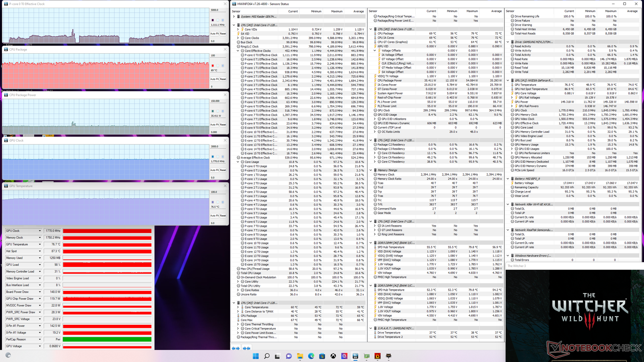Open the Board Power Draw sensor dropdown

(x=40, y=292)
